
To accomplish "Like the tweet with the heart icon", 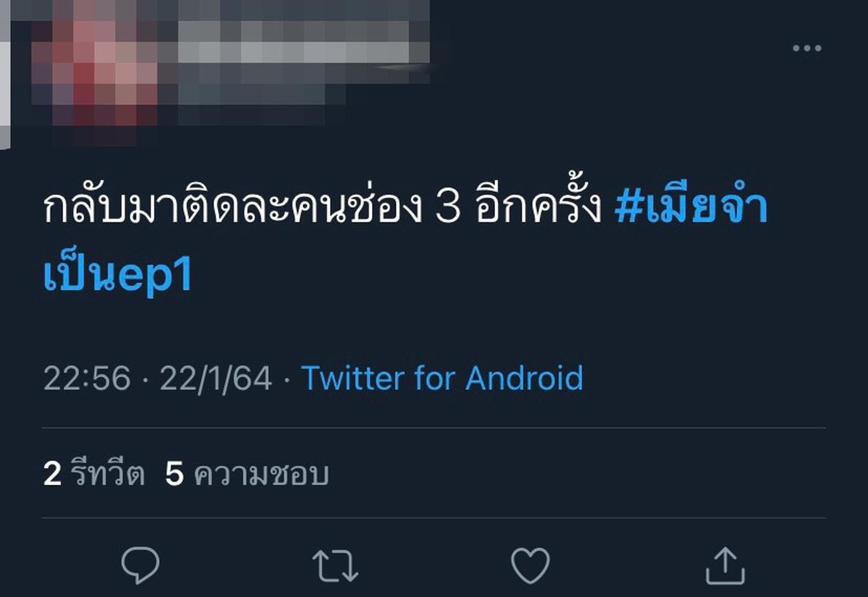I will (530, 565).
